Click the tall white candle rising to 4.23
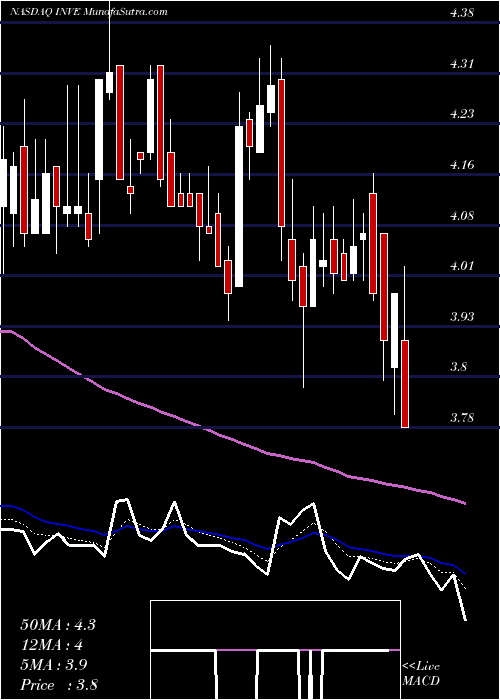This screenshot has height=700, width=500. [x=239, y=206]
